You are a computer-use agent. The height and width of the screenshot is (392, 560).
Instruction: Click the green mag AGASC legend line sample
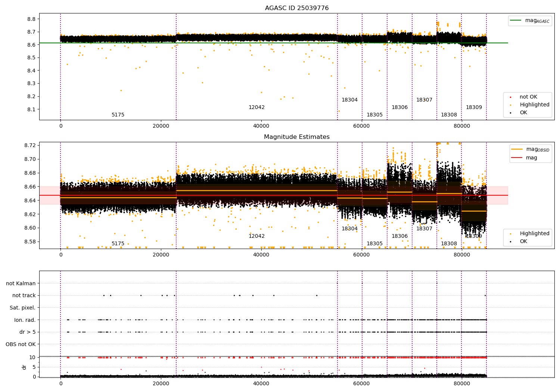516,21
